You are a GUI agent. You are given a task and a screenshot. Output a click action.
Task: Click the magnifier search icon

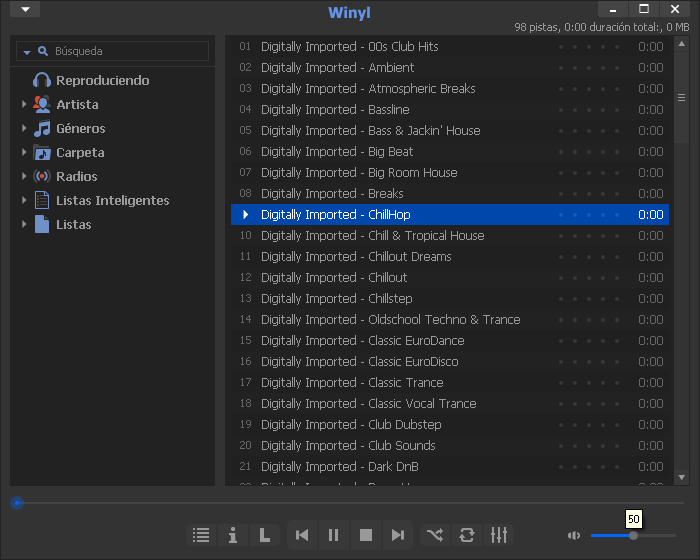coord(43,51)
